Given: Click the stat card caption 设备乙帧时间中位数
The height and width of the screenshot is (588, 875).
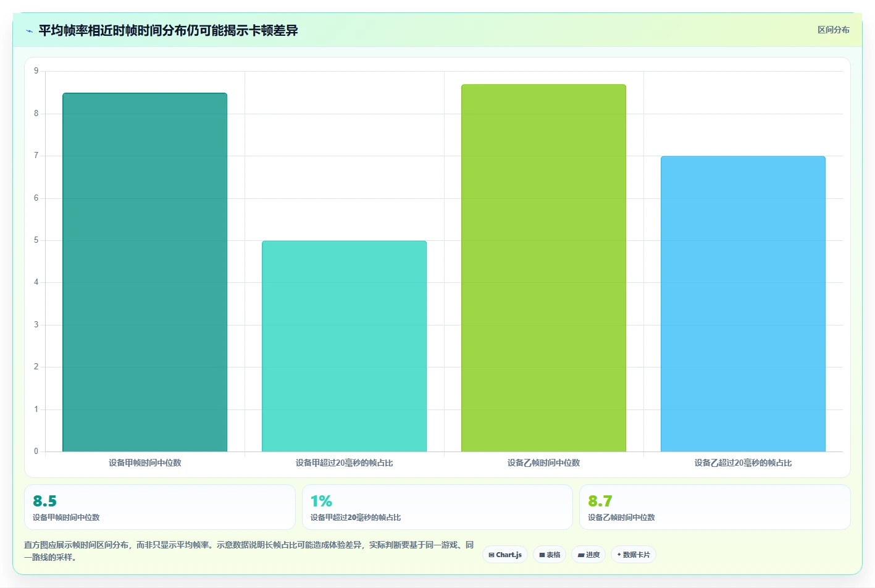Looking at the screenshot, I should click(x=621, y=518).
